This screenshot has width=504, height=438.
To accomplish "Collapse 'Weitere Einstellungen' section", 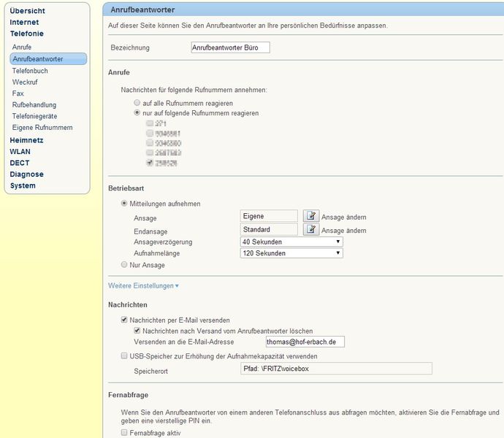I will point(143,285).
